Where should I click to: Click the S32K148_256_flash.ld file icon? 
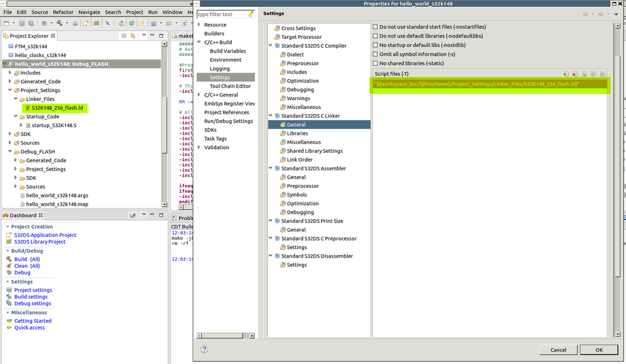[x=28, y=108]
